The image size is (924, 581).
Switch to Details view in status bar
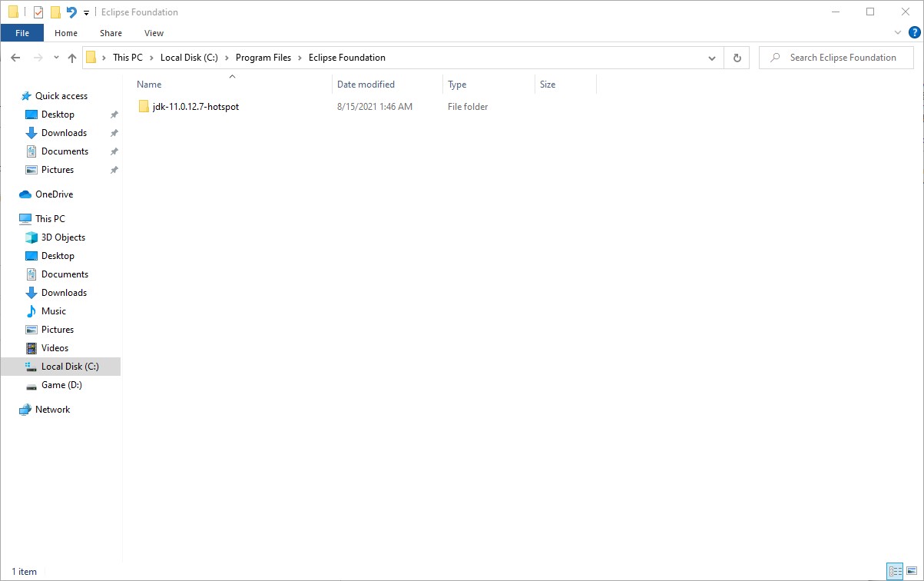(895, 571)
